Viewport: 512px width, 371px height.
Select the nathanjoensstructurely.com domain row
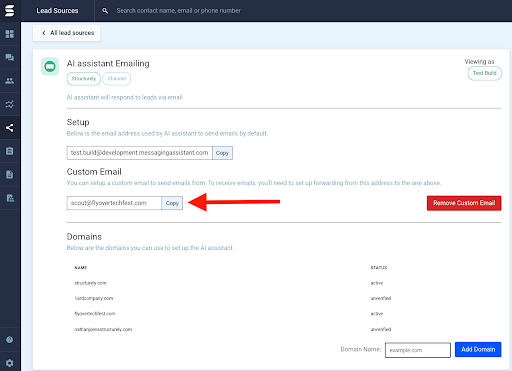(x=284, y=329)
